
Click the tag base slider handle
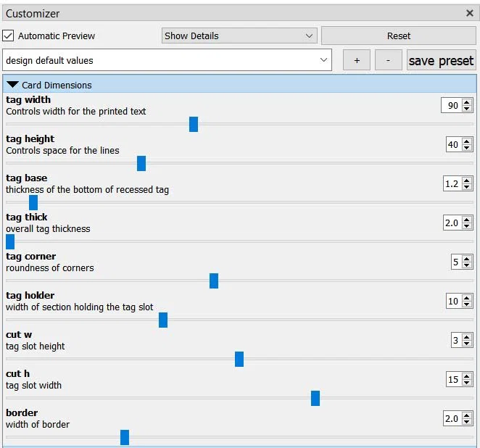[33, 202]
